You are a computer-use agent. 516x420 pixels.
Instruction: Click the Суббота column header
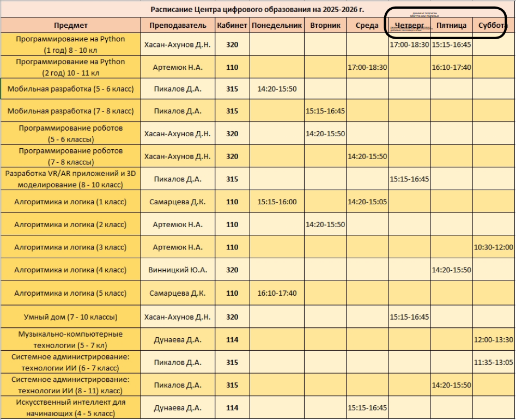[x=492, y=25]
